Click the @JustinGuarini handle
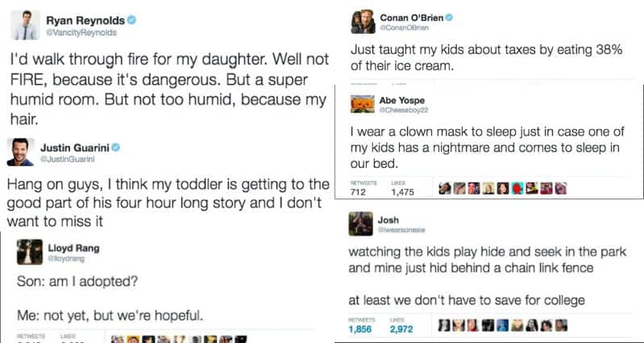The image size is (644, 343). 64,158
